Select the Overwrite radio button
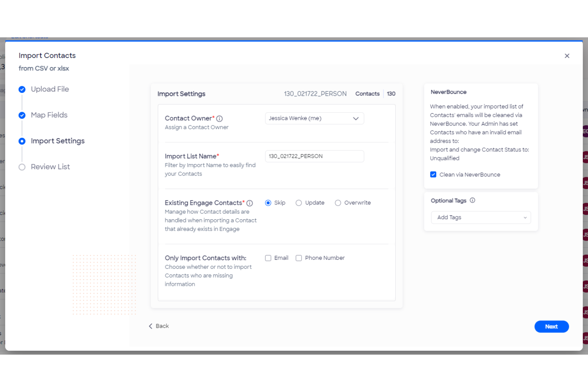The height and width of the screenshot is (392, 588). click(338, 203)
